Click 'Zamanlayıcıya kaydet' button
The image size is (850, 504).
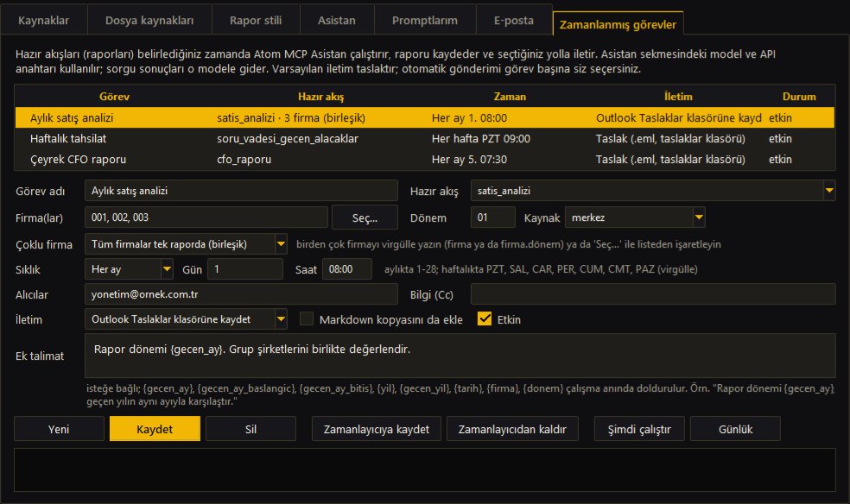(377, 429)
